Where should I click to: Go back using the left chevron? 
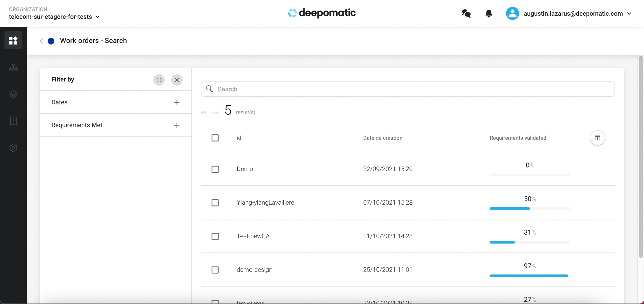[x=41, y=41]
